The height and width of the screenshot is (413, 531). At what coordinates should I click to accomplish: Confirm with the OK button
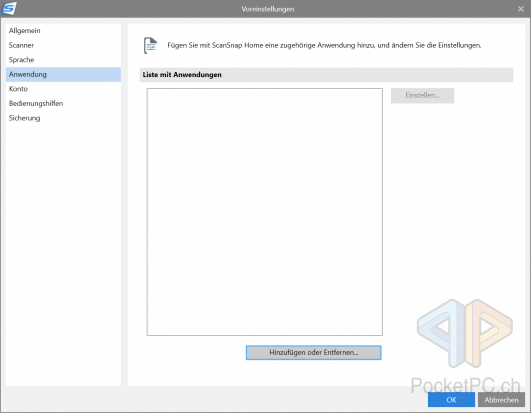click(451, 400)
